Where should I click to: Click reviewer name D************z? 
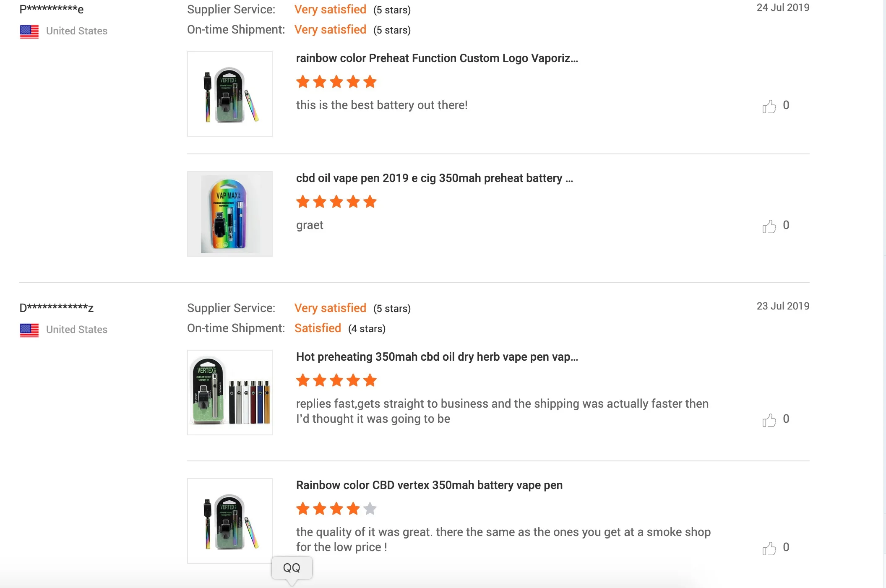tap(56, 307)
